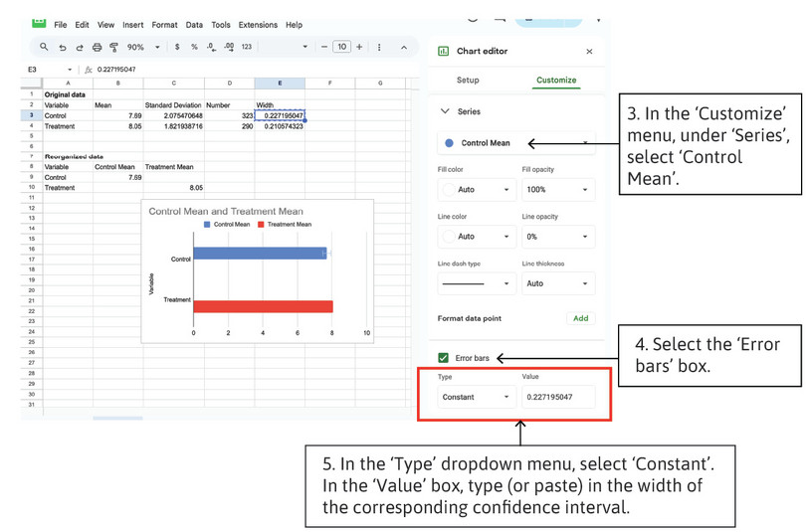Select row 10 header
The image size is (806, 532).
32,187
